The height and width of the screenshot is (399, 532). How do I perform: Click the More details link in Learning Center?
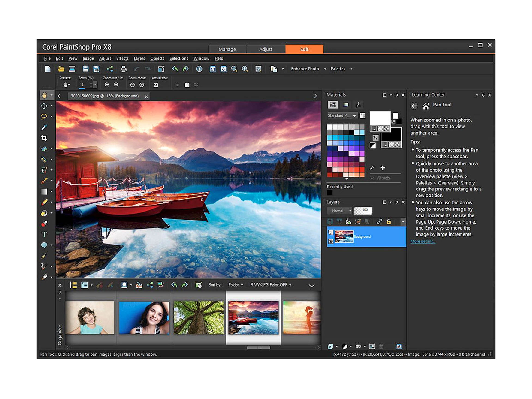point(423,241)
